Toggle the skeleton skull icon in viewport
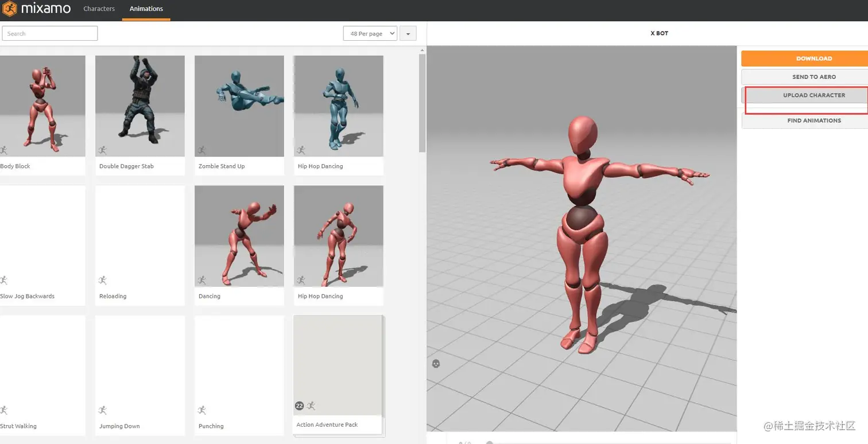Viewport: 868px width, 444px height. (436, 364)
